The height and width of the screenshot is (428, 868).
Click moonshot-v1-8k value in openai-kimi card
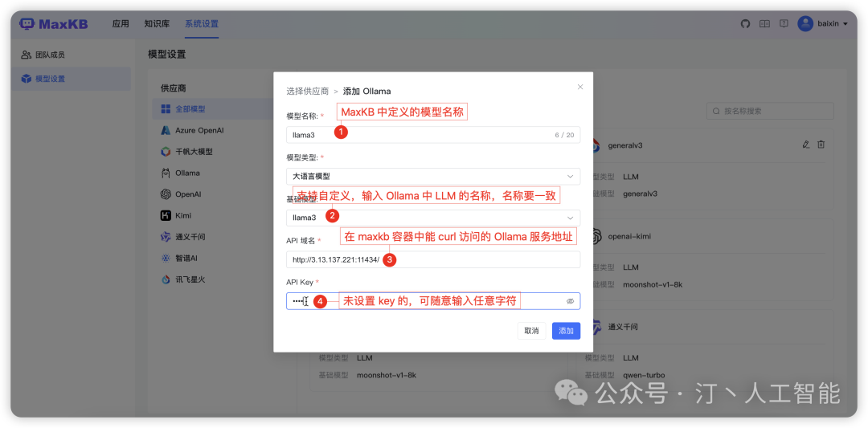click(x=653, y=284)
